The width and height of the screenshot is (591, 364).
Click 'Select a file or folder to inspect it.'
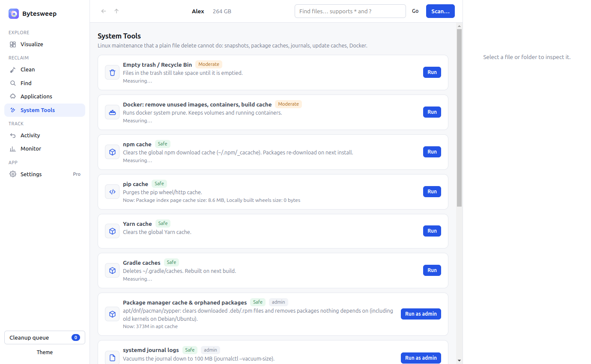click(527, 57)
